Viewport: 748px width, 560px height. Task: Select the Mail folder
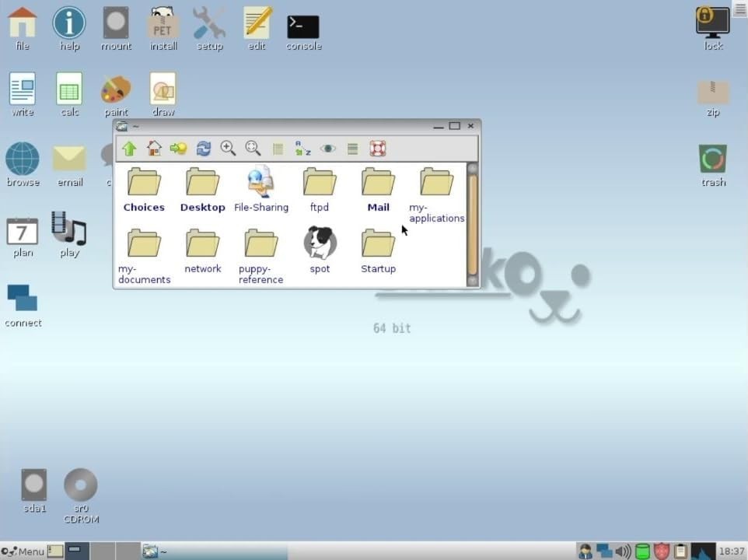pos(379,189)
